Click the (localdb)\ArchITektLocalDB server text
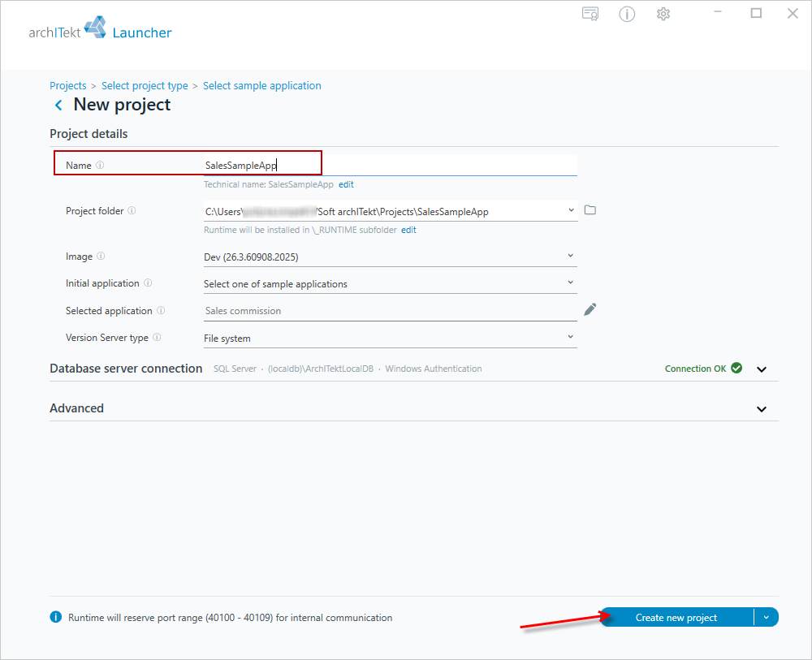This screenshot has height=660, width=812. point(321,369)
